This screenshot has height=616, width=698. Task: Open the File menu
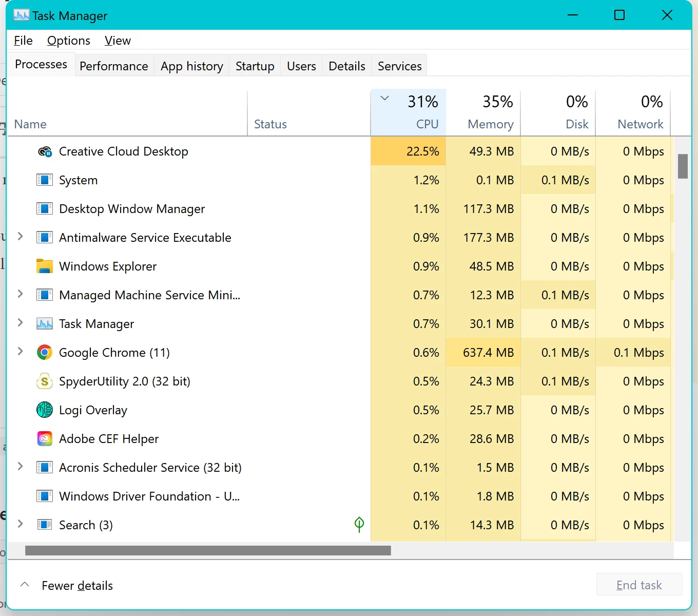point(24,41)
